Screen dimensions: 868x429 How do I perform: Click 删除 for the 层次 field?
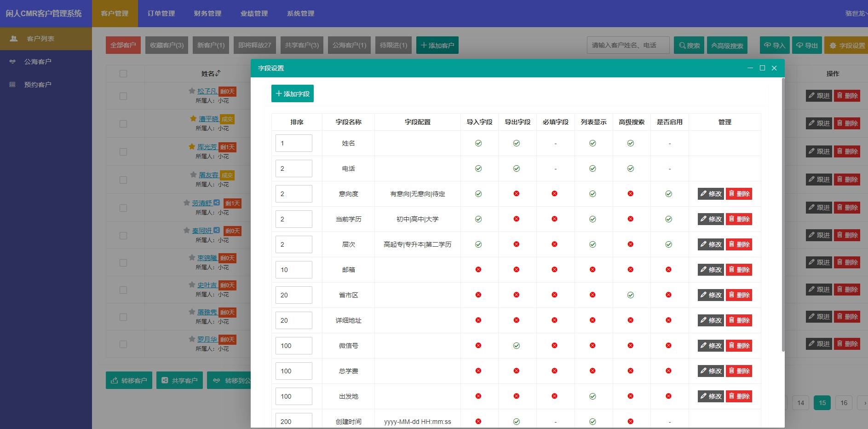[x=739, y=244]
